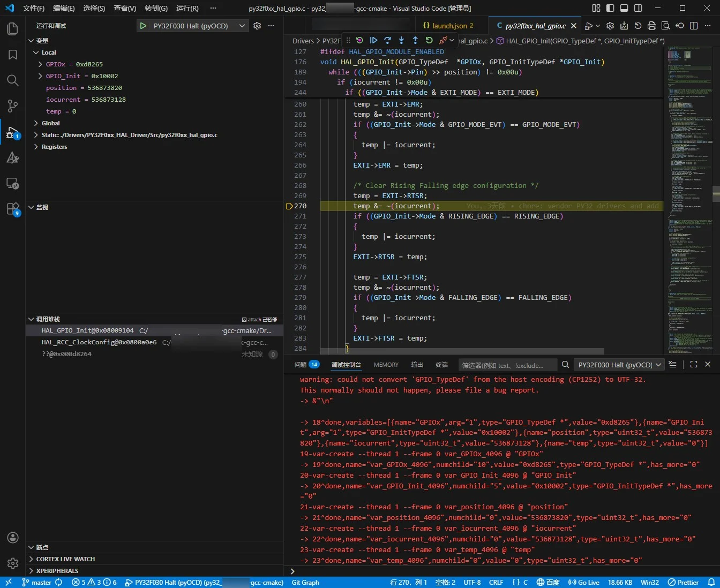720x588 pixels.
Task: Expand the Registers scope
Action: pyautogui.click(x=36, y=147)
